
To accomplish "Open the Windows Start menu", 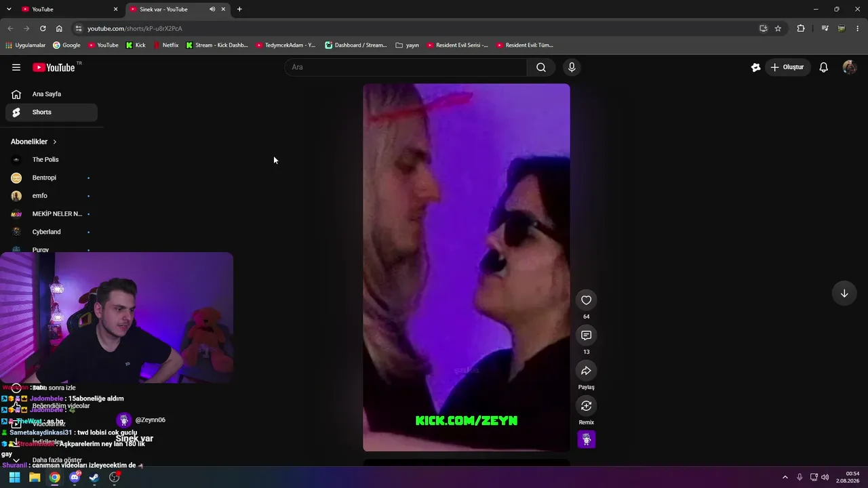I will pyautogui.click(x=14, y=477).
